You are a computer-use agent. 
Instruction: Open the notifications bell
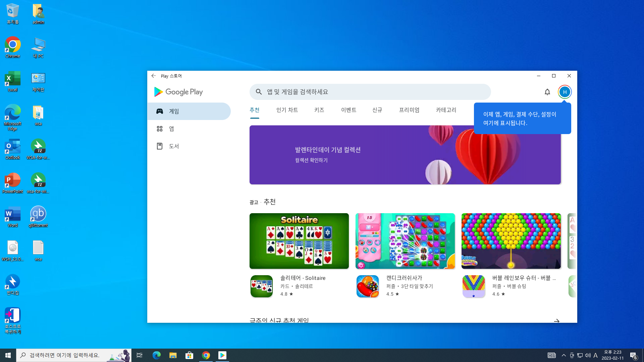547,92
